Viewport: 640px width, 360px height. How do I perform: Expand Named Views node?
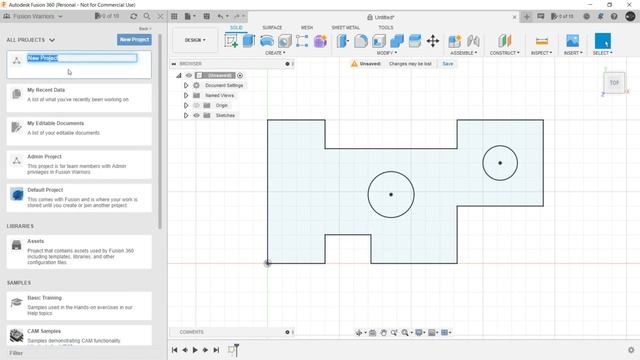[186, 96]
